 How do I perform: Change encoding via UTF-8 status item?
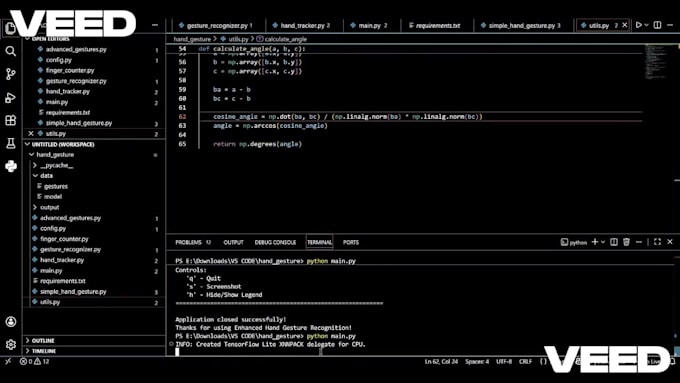(x=504, y=361)
